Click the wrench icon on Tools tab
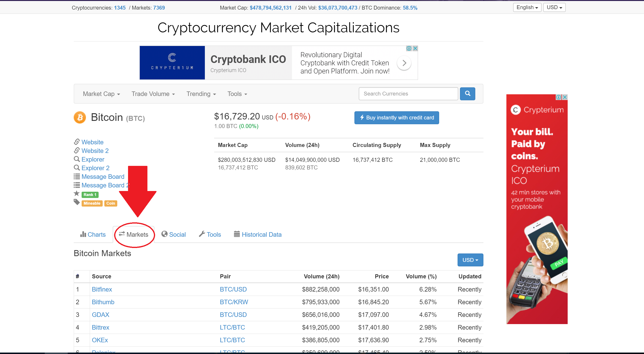The width and height of the screenshot is (644, 354). [202, 234]
